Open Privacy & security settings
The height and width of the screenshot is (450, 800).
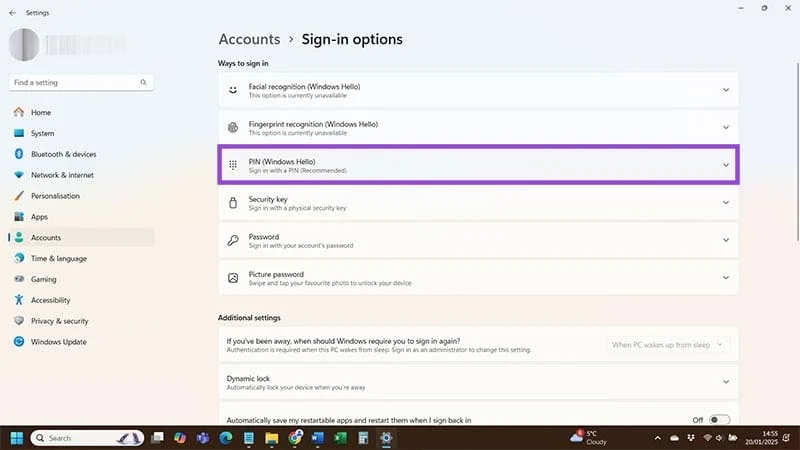(59, 321)
